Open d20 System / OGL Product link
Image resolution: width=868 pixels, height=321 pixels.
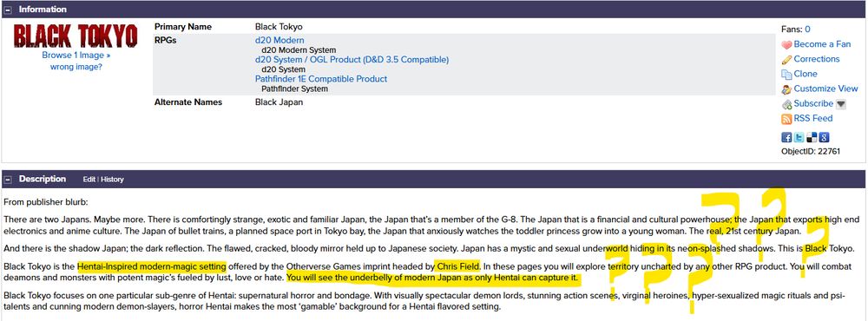tap(352, 60)
